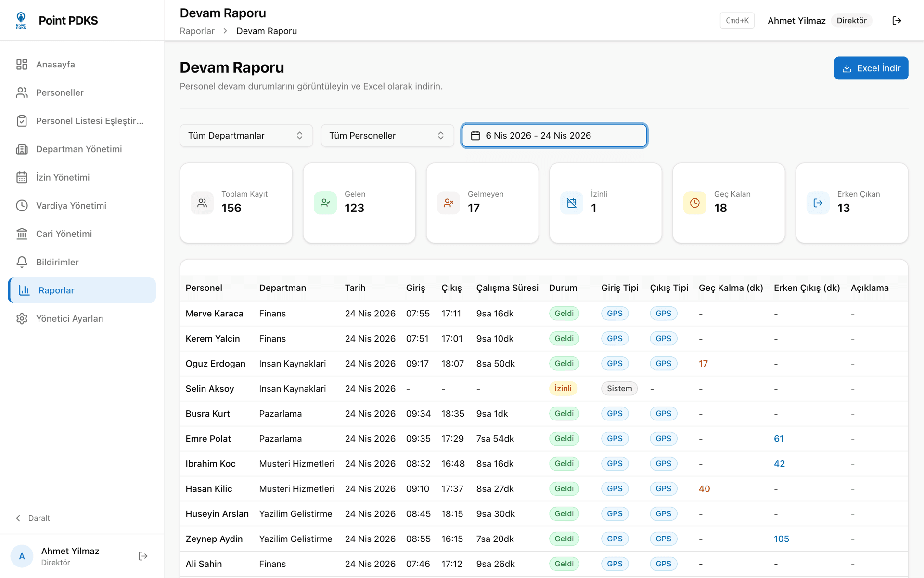
Task: Download the report with Excel İndir
Action: tap(871, 68)
